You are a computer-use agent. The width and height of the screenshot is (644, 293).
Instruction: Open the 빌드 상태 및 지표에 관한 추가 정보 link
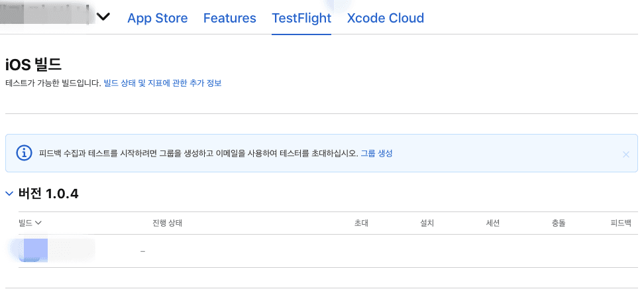[x=162, y=84]
